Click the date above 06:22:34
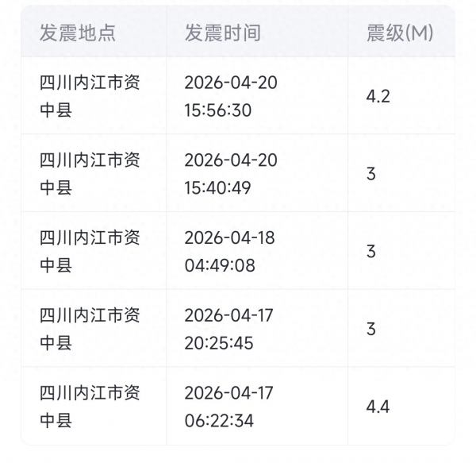 [228, 392]
